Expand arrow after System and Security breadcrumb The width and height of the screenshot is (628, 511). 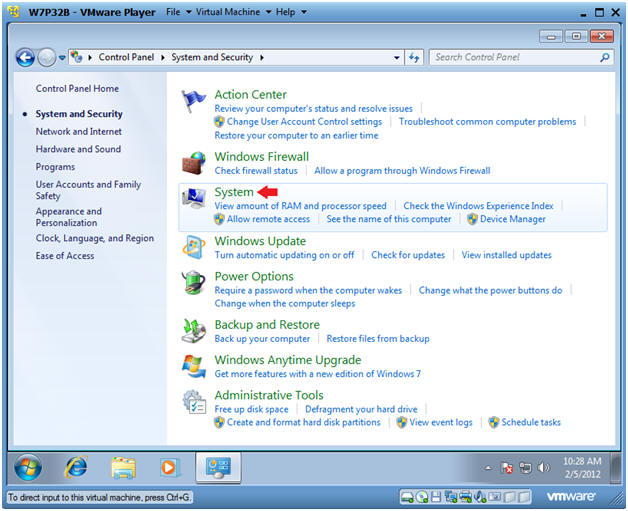[262, 58]
